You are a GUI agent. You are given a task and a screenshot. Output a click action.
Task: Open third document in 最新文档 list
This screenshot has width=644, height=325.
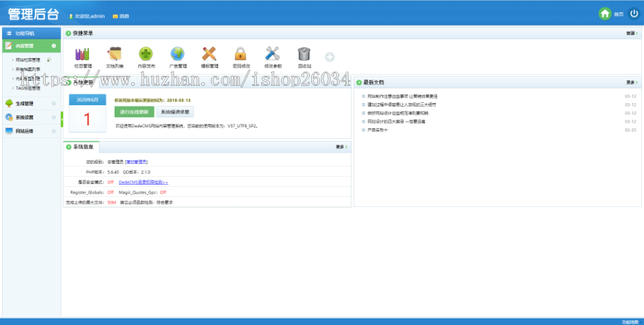(x=398, y=113)
